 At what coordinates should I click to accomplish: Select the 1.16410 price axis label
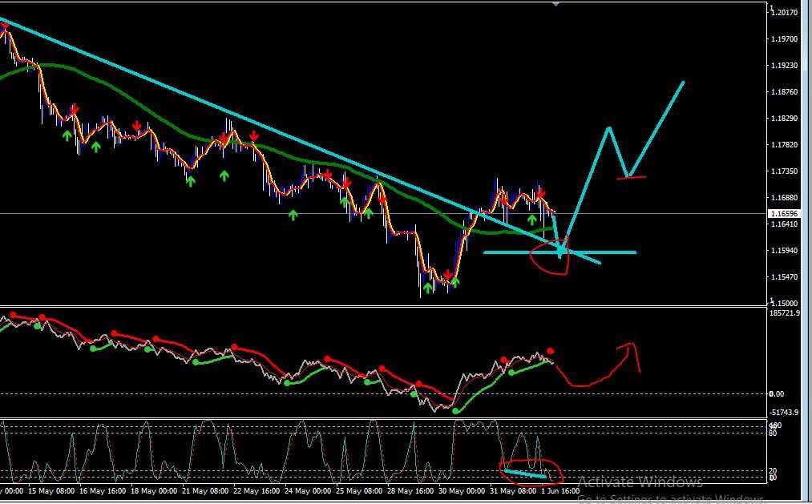785,224
